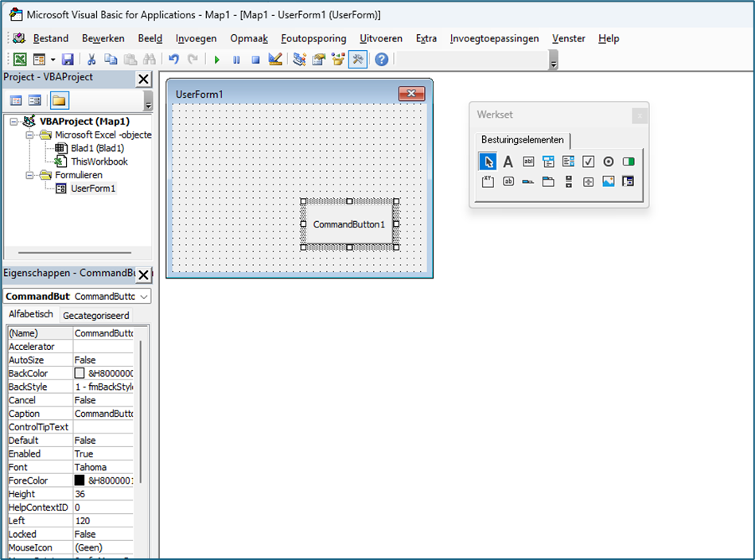Select the SpinButton control tool

click(x=588, y=181)
